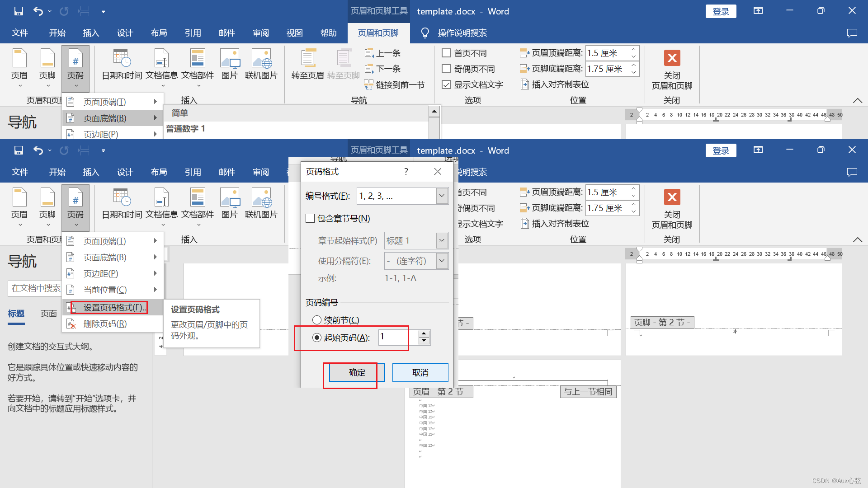Viewport: 868px width, 488px height.
Task: Select the 续前节 radio button
Action: 317,320
